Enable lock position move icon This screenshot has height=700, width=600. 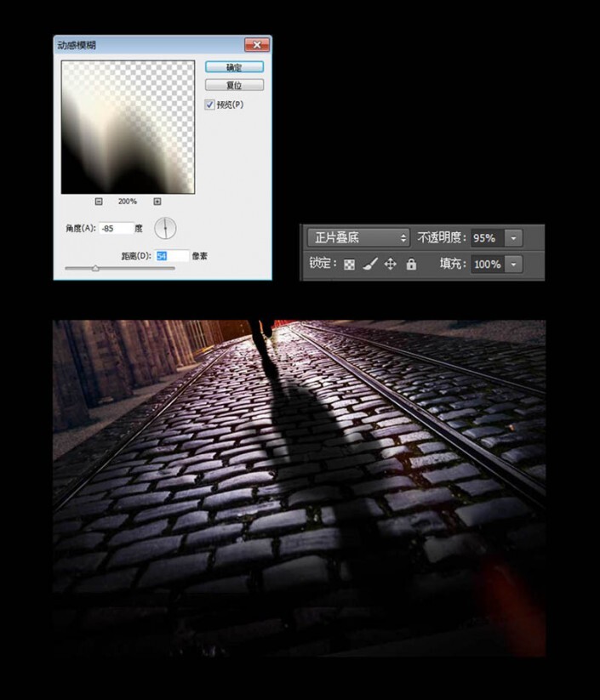[391, 265]
